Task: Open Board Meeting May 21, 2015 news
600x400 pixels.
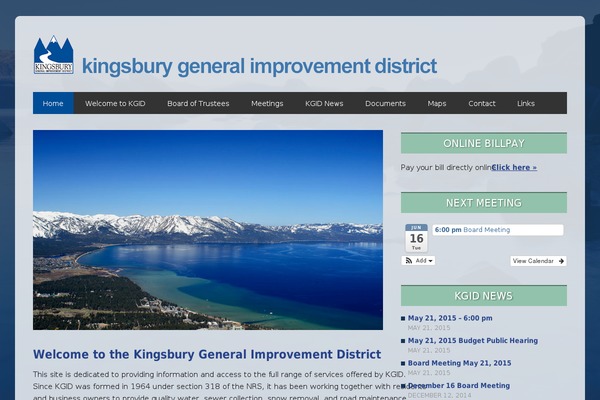Action: point(459,363)
